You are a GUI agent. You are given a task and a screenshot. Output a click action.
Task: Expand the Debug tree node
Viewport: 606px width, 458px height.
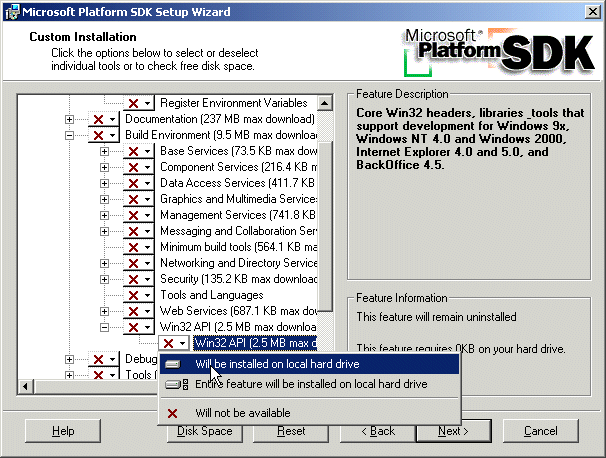pos(69,359)
